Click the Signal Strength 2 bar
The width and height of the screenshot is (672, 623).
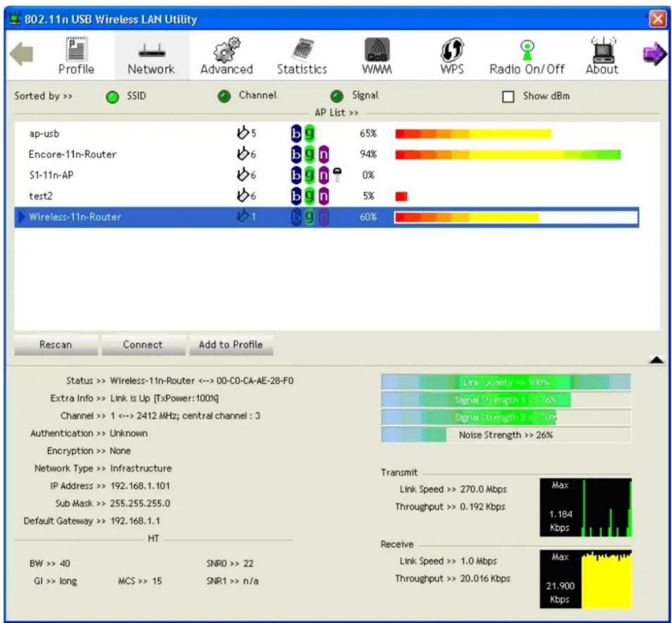(x=506, y=417)
